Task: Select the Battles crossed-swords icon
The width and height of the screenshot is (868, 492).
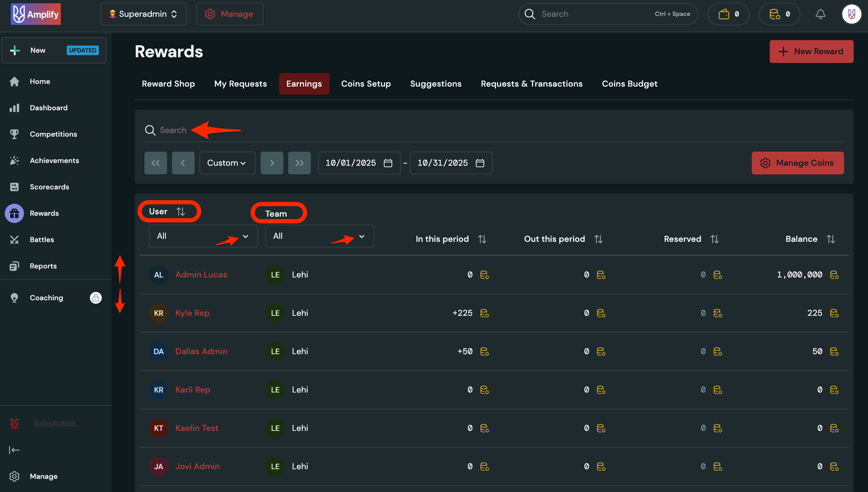Action: click(14, 239)
